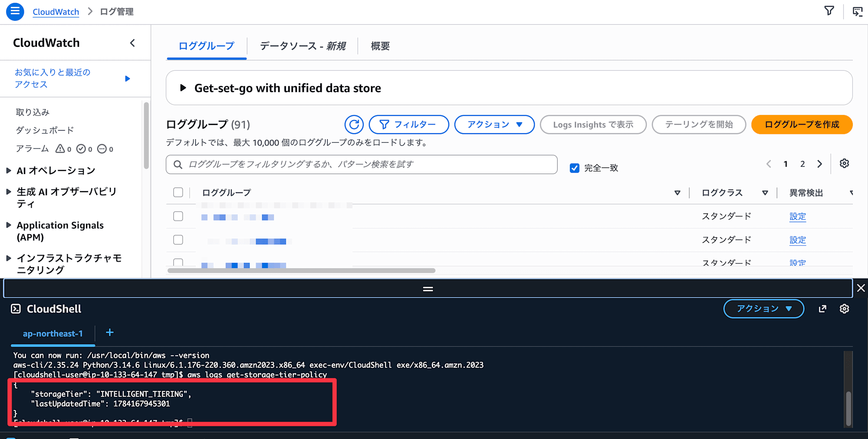Click the refresh log groups icon
This screenshot has width=868, height=439.
click(x=354, y=124)
